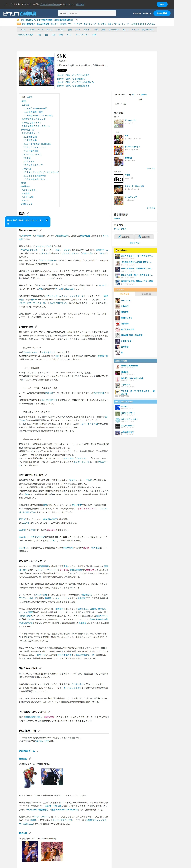Click the 記事を投稿 button
The height and width of the screenshot is (868, 191).
(x=162, y=13)
